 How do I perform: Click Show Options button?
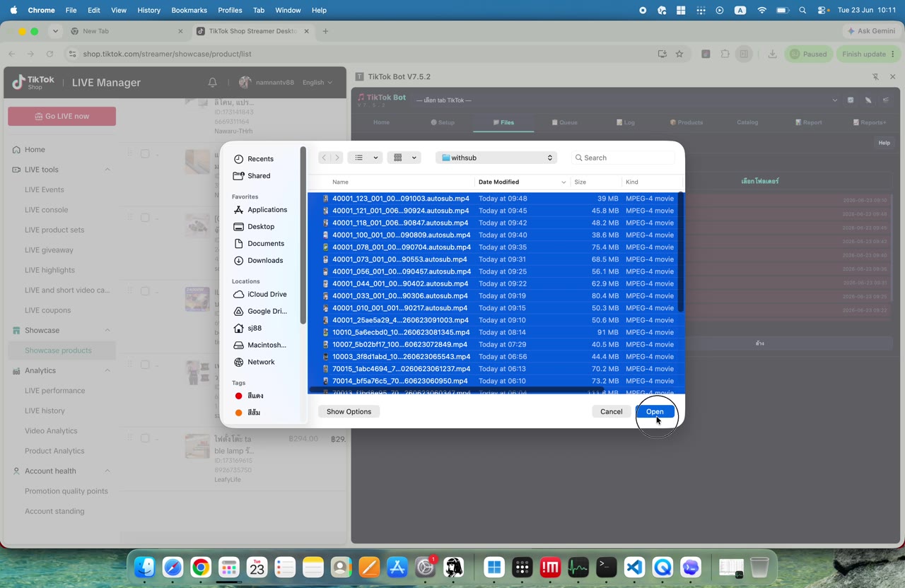pos(349,411)
